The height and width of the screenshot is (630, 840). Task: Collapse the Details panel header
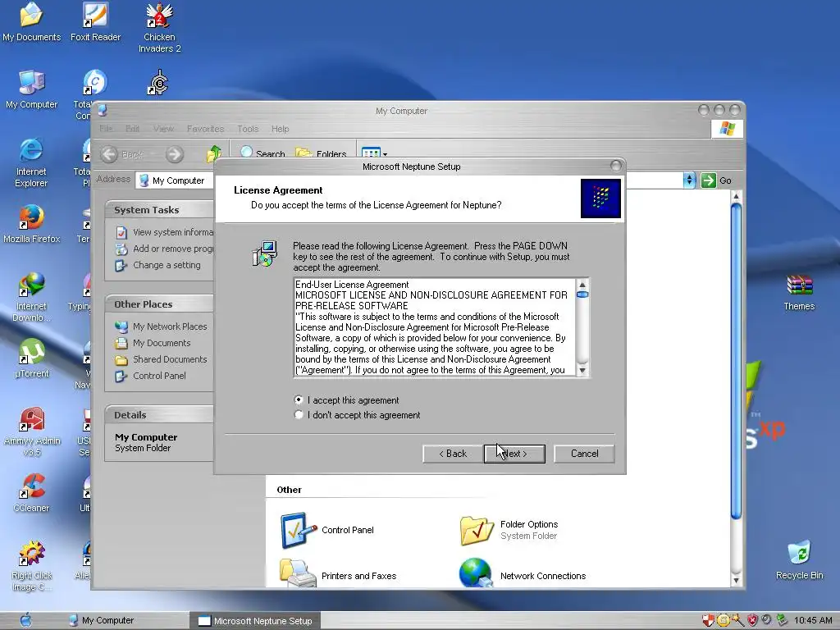160,414
